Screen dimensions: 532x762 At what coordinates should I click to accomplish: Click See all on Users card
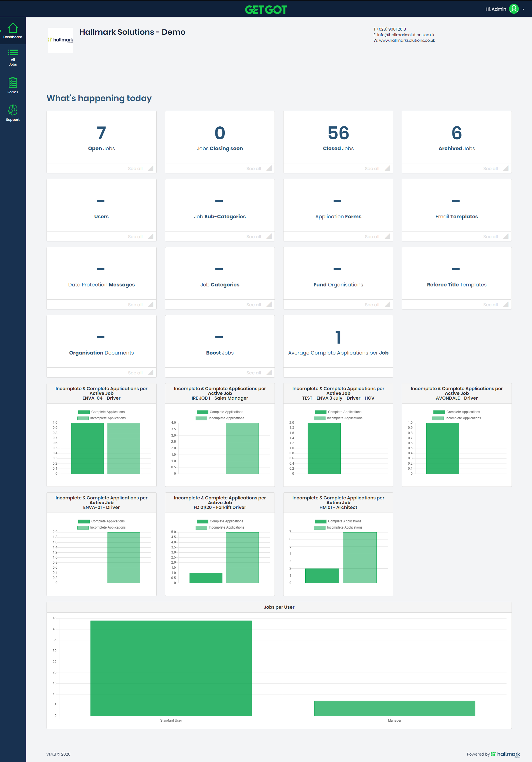tap(135, 237)
